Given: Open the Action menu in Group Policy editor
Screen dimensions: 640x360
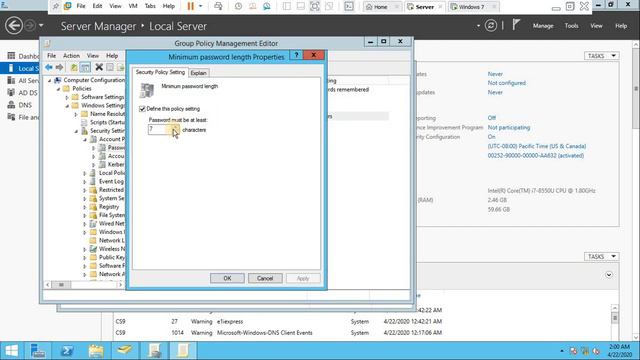Looking at the screenshot, I should click(71, 56).
